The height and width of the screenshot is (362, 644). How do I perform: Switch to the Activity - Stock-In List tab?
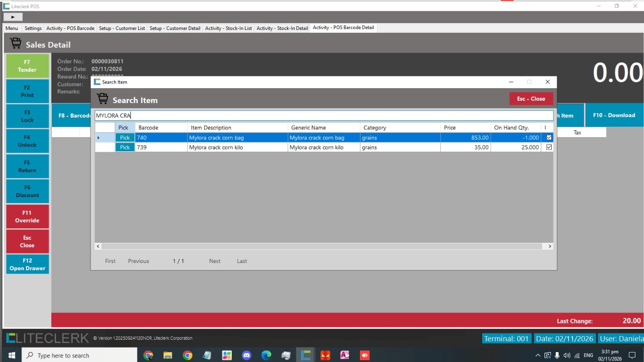[x=228, y=28]
